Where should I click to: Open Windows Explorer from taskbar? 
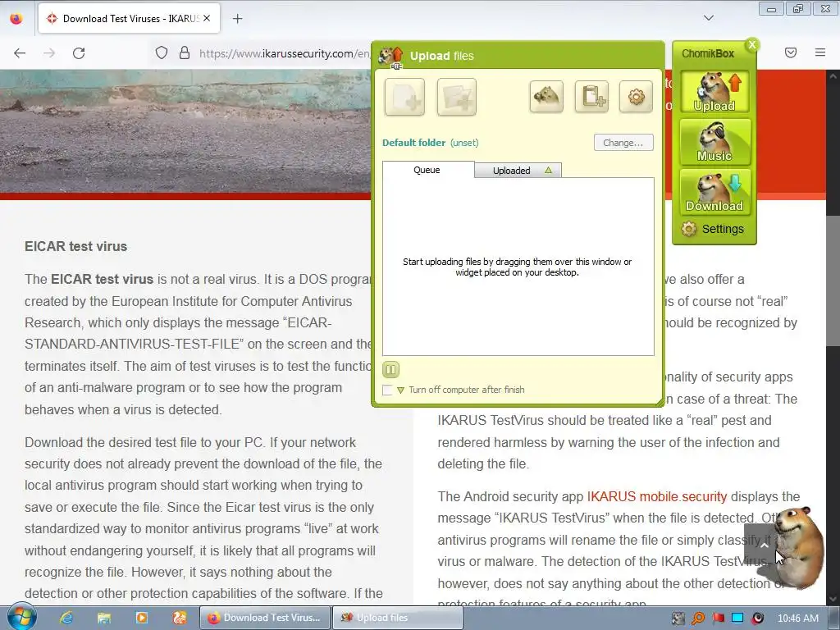tap(104, 618)
